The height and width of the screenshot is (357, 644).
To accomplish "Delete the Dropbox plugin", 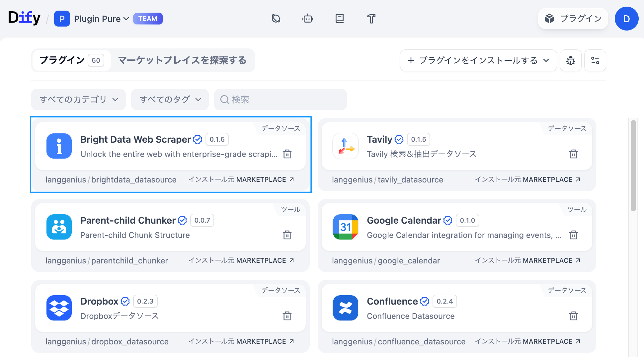I will tap(287, 316).
